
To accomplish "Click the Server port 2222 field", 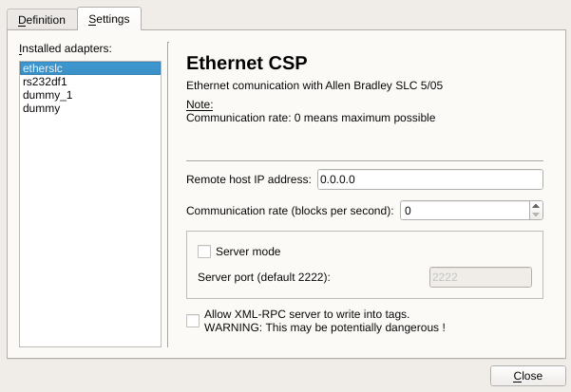I will (480, 277).
